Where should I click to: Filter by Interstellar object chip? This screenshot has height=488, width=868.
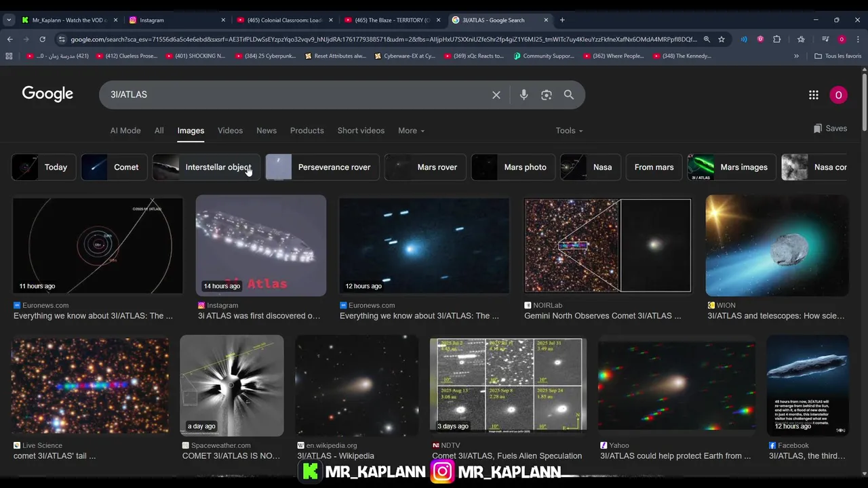205,167
